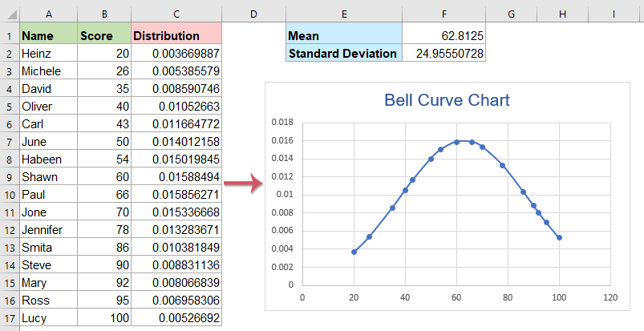Click the Score header cell

coord(103,36)
